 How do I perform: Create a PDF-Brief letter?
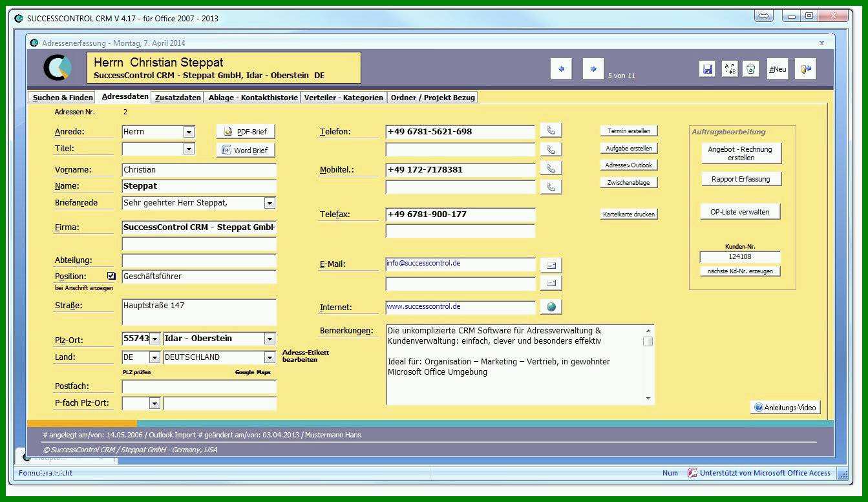pyautogui.click(x=246, y=132)
